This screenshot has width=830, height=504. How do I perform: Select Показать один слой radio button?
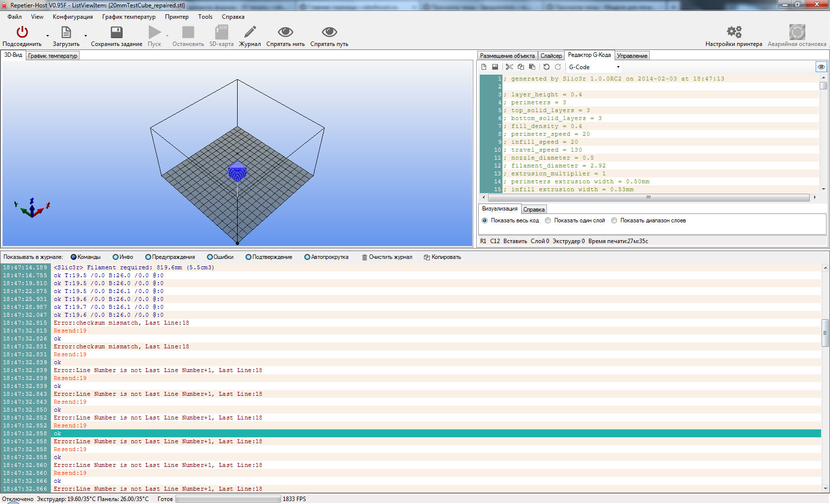coord(548,221)
